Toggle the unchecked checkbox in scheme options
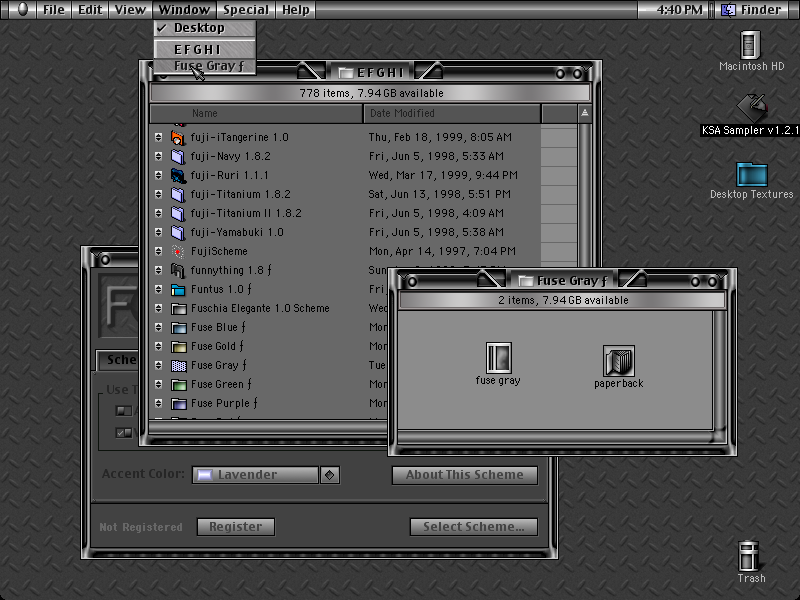 click(x=123, y=411)
